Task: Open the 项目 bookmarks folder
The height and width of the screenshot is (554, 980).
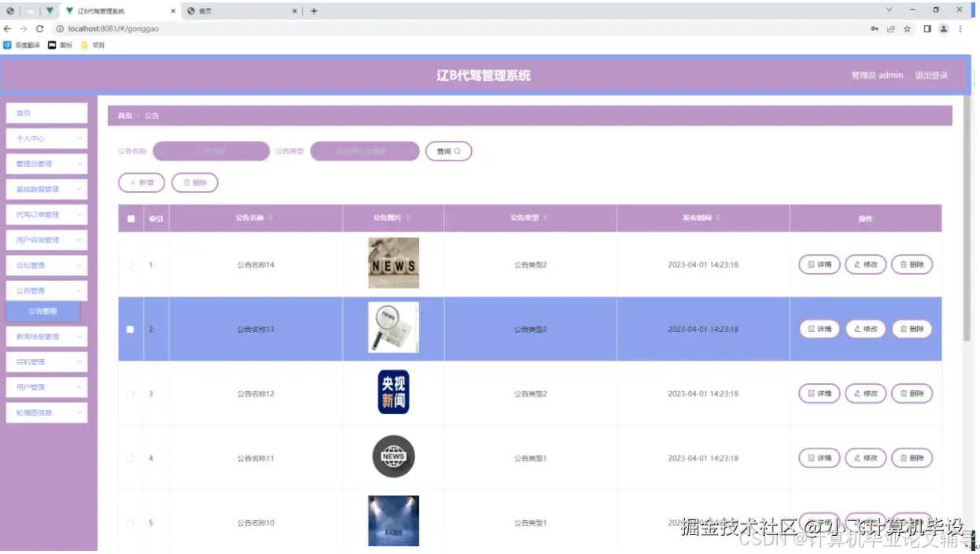Action: pyautogui.click(x=93, y=45)
